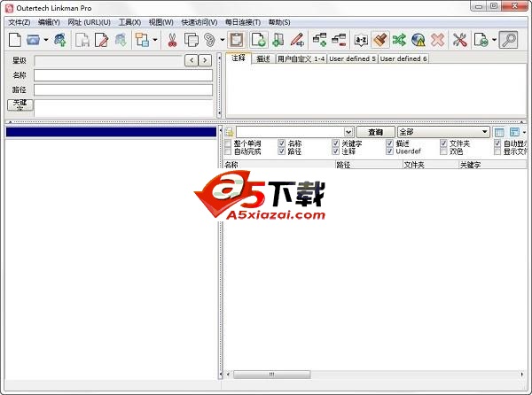
Task: Click the 关键字 button
Action: [20, 105]
